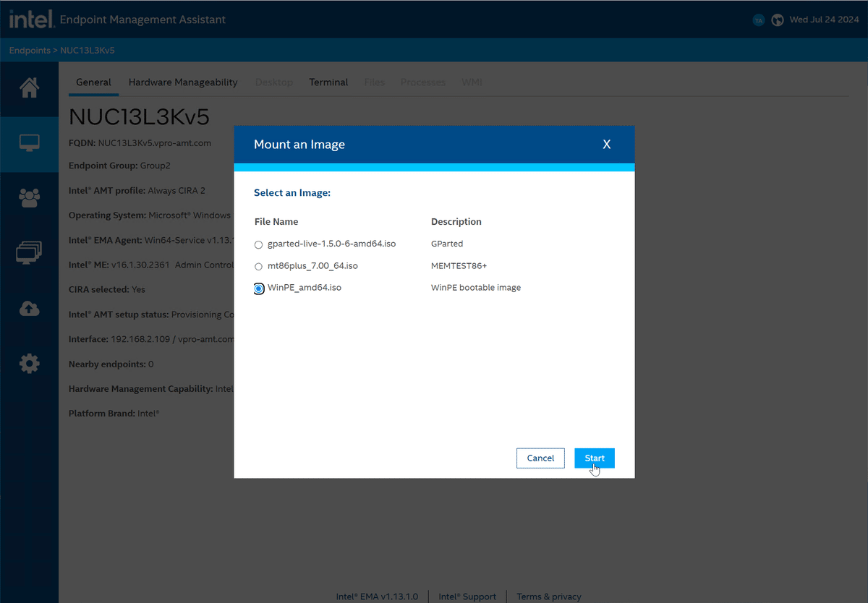This screenshot has height=603, width=868.
Task: Click the WinPE bootable image description
Action: (476, 288)
